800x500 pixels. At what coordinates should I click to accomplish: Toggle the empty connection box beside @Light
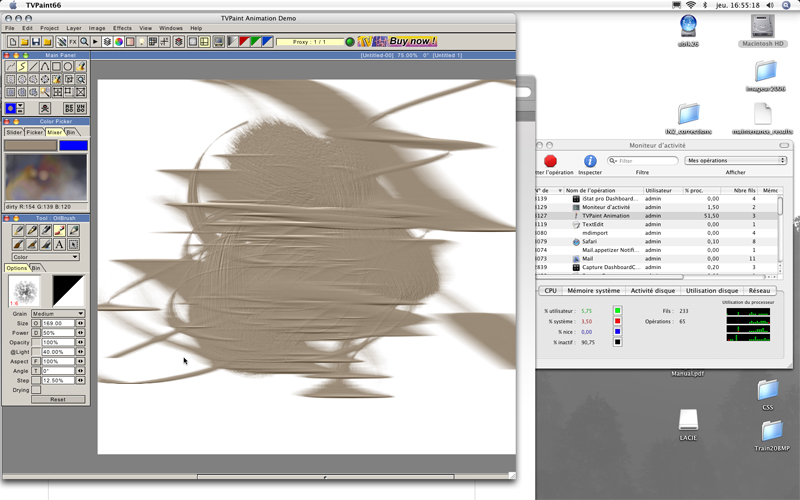click(36, 352)
